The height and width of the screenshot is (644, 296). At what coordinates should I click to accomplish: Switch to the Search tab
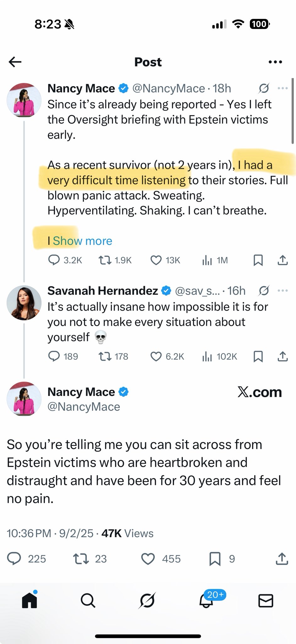coord(88,601)
